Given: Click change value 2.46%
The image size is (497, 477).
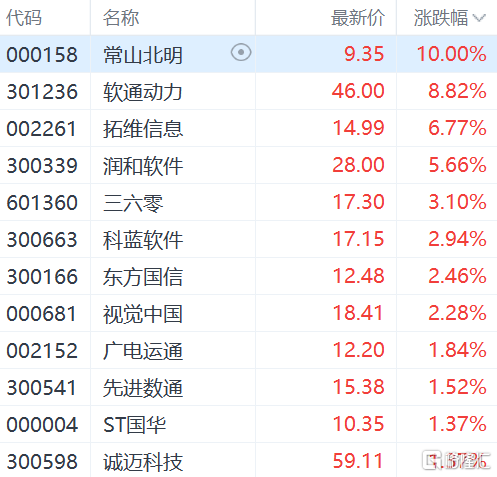Looking at the screenshot, I should 457,276.
